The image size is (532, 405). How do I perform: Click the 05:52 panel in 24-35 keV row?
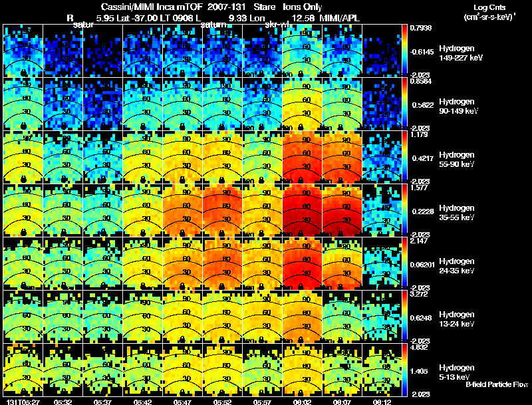tap(222, 263)
